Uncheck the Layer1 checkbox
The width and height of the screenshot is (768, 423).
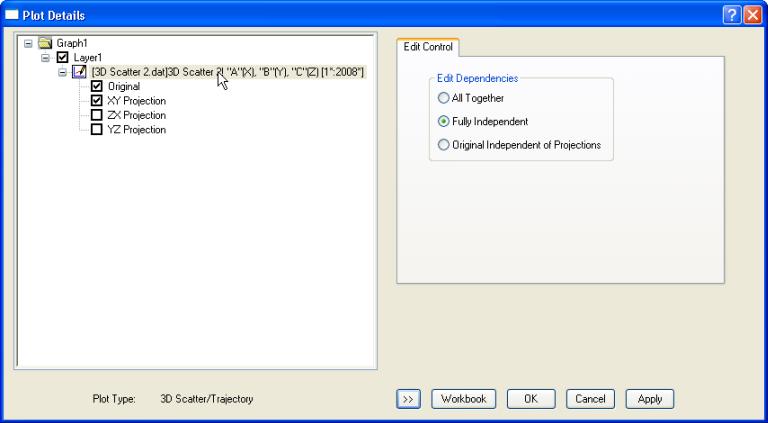click(62, 58)
